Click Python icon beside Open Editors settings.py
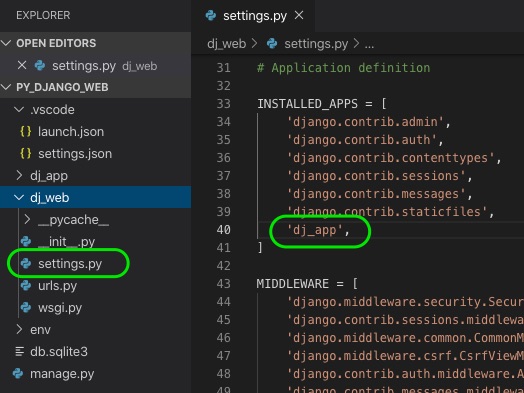524x393 pixels. (x=40, y=66)
